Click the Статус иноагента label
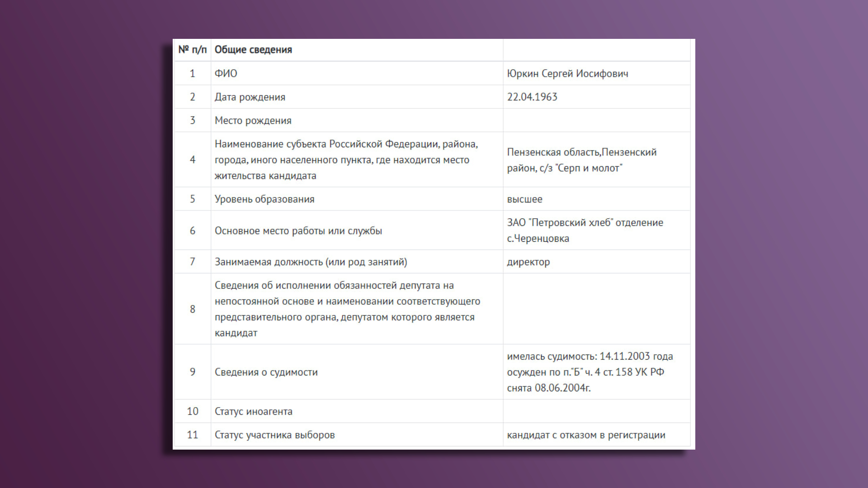Screen dimensions: 868x488 [x=253, y=412]
